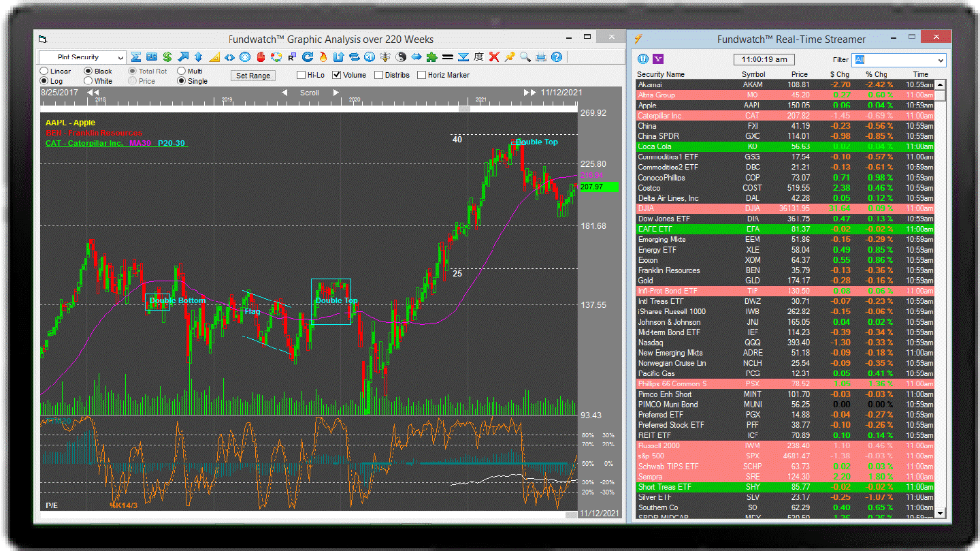Click the bee icon in toolbar
The image size is (980, 551).
pyautogui.click(x=385, y=57)
